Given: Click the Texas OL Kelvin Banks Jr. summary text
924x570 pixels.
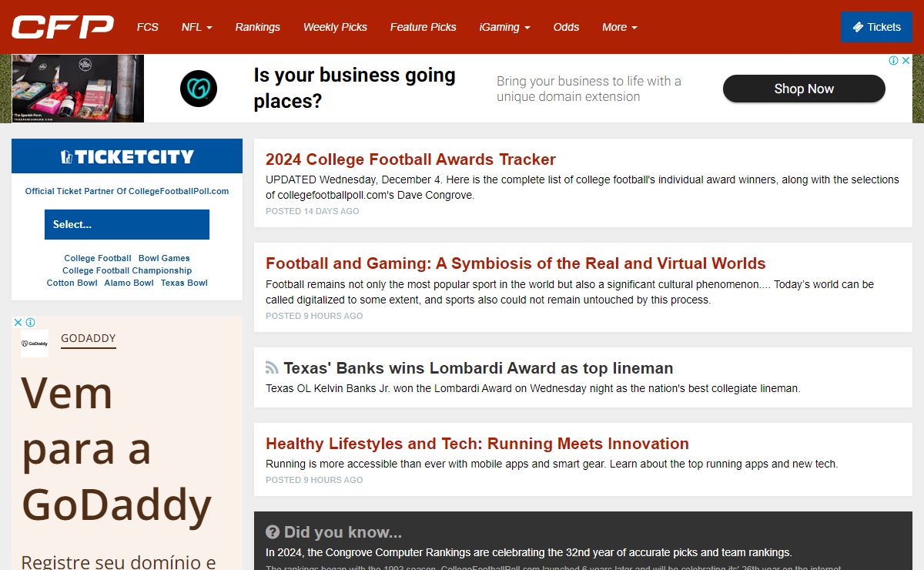Looking at the screenshot, I should (533, 388).
